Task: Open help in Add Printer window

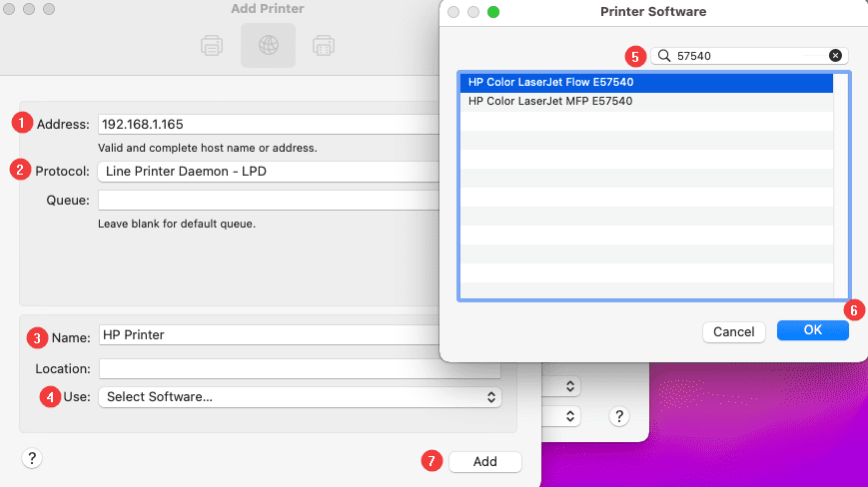Action: (x=32, y=458)
